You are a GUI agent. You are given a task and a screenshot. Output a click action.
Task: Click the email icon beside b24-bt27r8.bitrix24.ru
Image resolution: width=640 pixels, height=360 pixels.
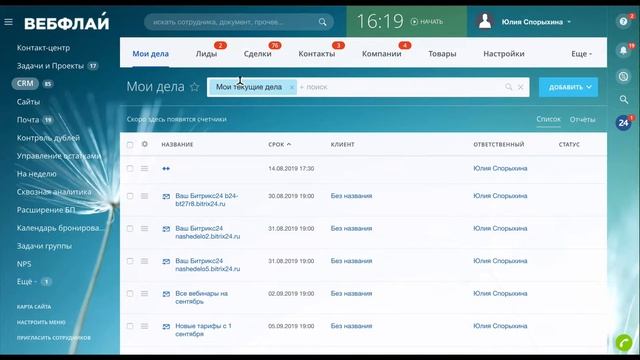166,196
